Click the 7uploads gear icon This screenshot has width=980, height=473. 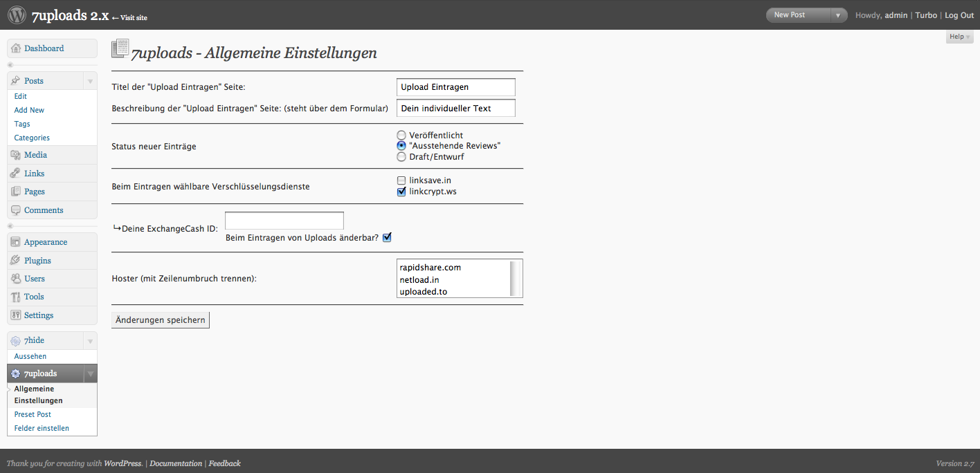(x=16, y=373)
